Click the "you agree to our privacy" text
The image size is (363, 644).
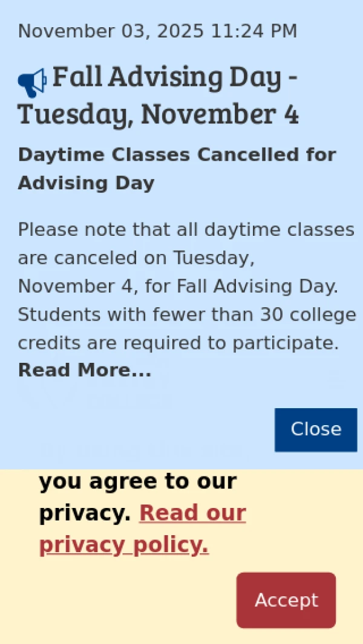tap(137, 482)
